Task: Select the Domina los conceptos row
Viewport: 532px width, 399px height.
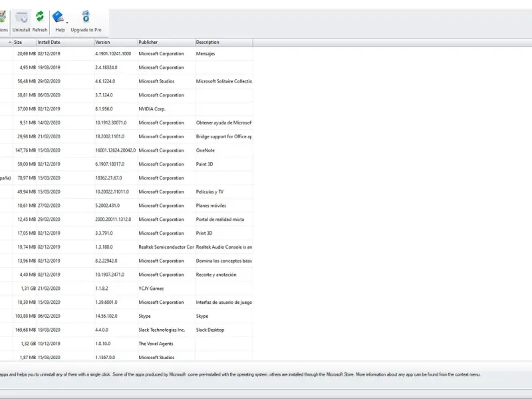Action: coord(126,261)
